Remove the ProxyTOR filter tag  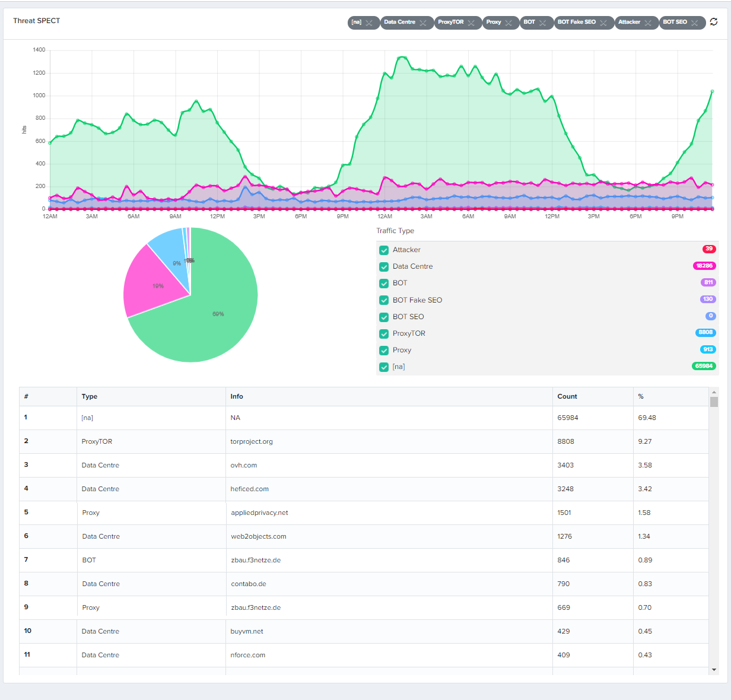point(471,23)
